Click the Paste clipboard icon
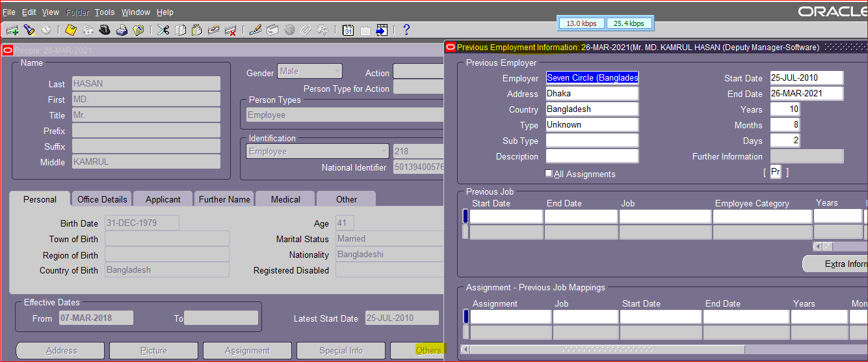868x362 pixels. click(x=196, y=30)
